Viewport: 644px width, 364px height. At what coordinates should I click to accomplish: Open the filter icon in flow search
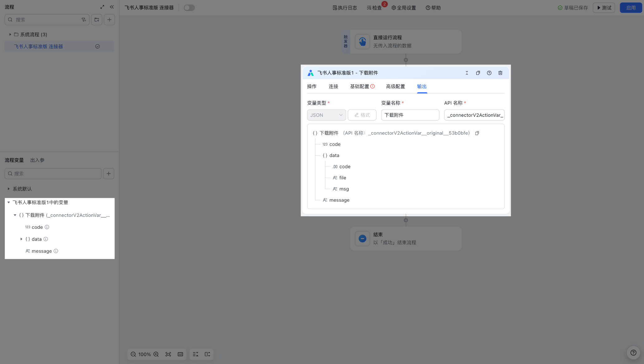tap(84, 20)
